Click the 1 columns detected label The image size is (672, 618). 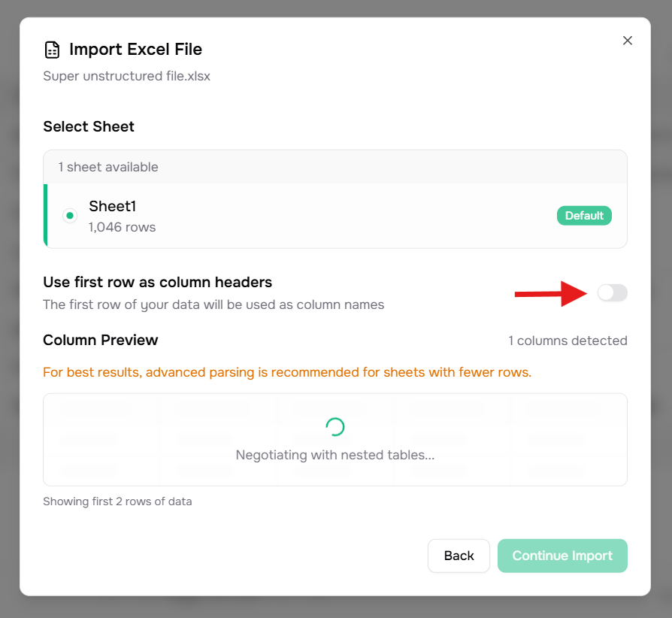pos(568,341)
